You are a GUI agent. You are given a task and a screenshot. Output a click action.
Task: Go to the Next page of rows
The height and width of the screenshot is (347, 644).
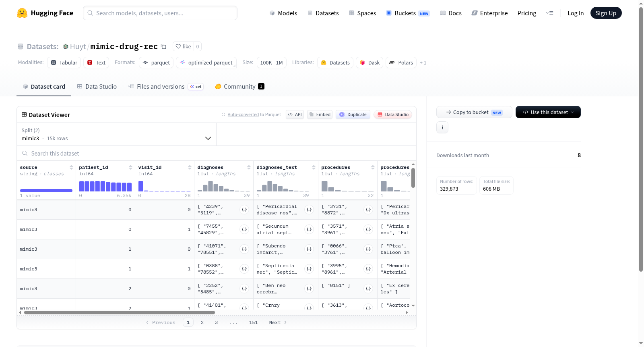[x=278, y=322]
